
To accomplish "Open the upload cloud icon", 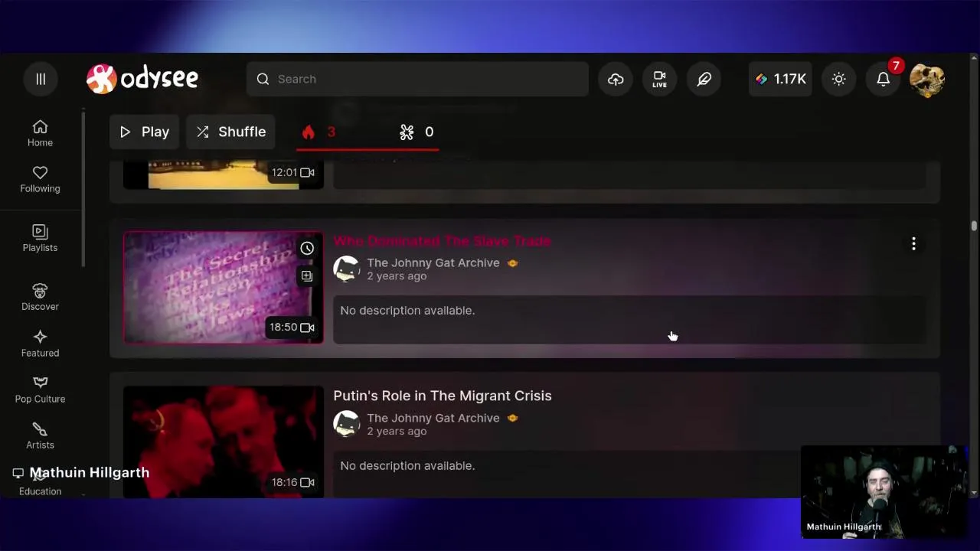I will pyautogui.click(x=616, y=79).
